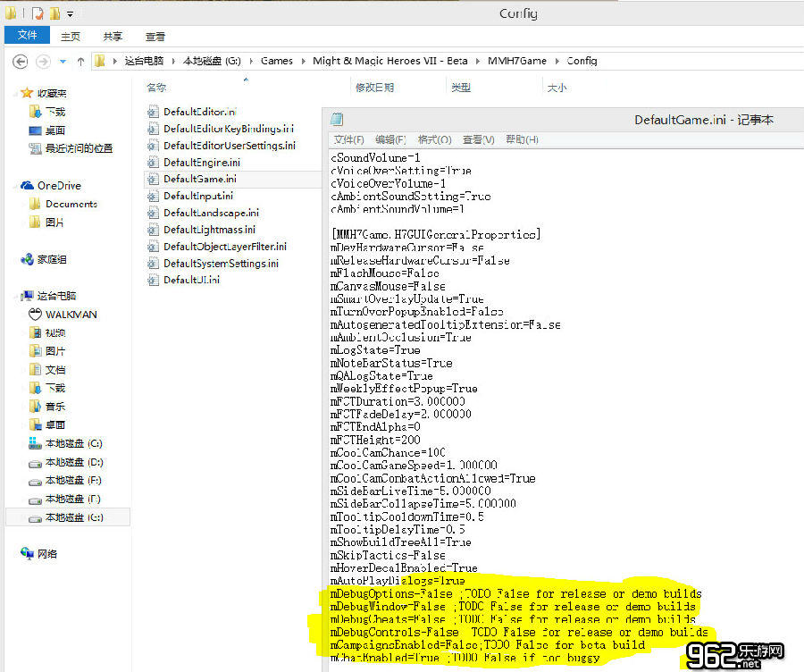Select the DefaultUI.ini file icon
Screen dimensions: 804x672
(153, 280)
